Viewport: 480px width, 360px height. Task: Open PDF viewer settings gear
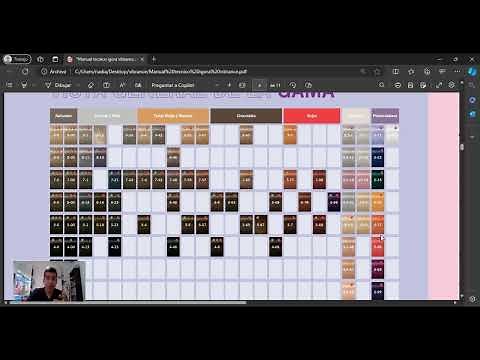click(x=452, y=85)
